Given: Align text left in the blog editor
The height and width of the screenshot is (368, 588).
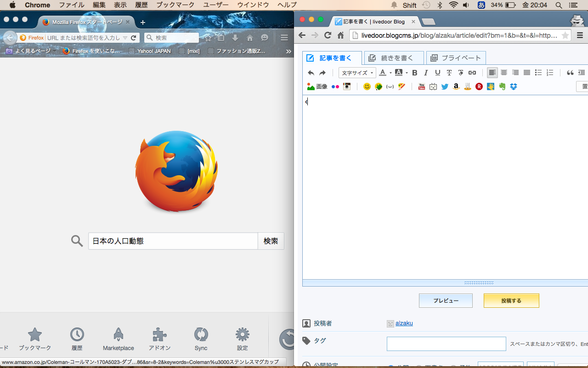Looking at the screenshot, I should pos(492,73).
